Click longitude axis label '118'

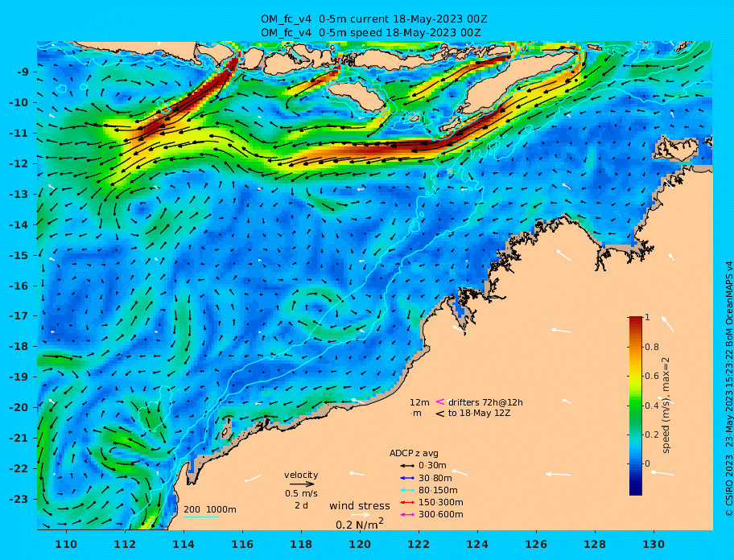pos(301,544)
